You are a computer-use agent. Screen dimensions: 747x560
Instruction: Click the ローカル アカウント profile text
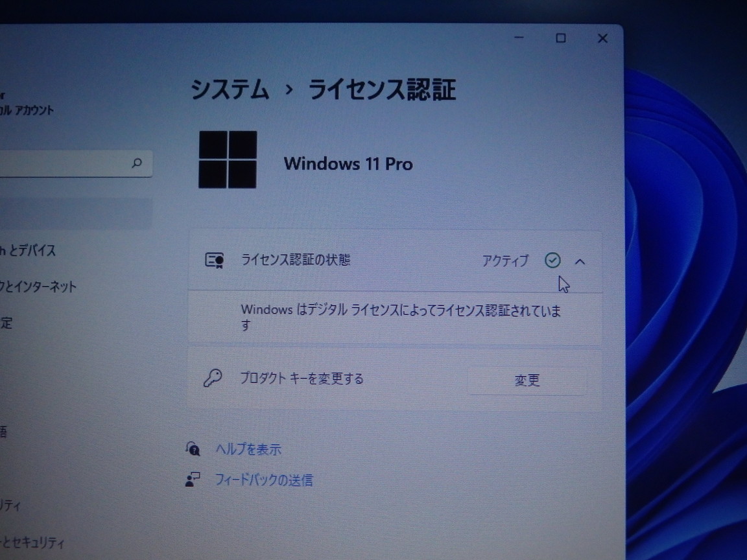pos(27,110)
